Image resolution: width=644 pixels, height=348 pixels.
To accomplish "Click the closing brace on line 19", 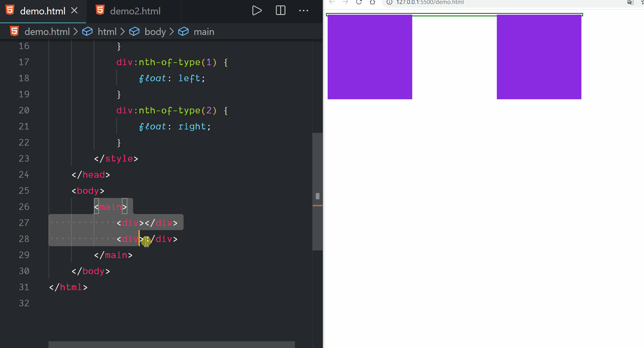I will click(x=119, y=94).
